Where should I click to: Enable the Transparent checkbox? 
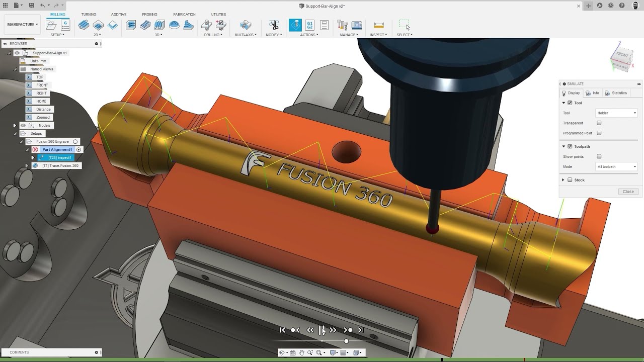point(599,123)
